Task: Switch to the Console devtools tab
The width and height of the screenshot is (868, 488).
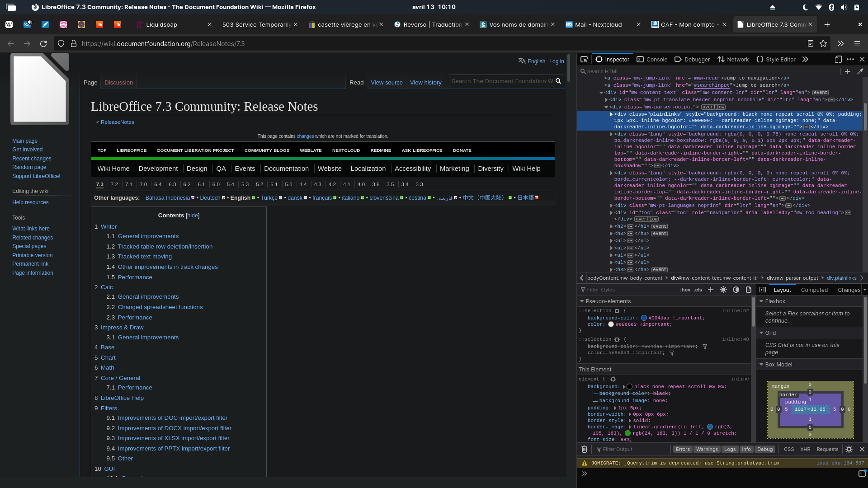Action: pyautogui.click(x=652, y=59)
